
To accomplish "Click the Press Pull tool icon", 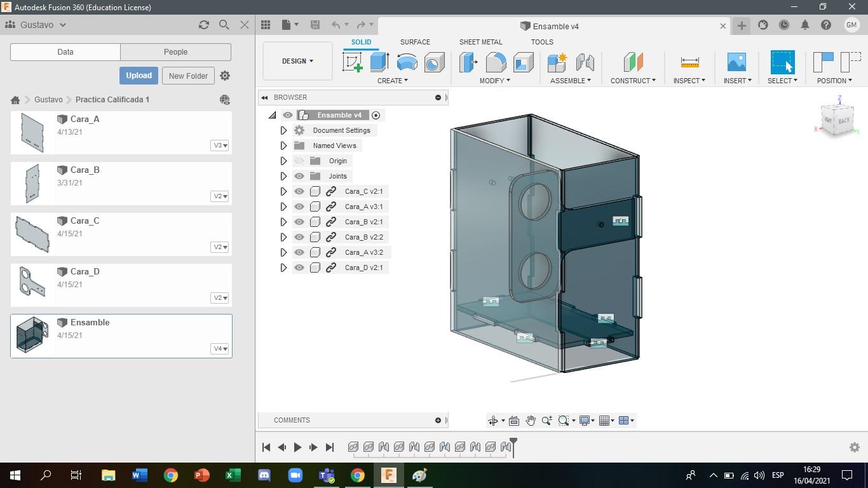I will [468, 62].
